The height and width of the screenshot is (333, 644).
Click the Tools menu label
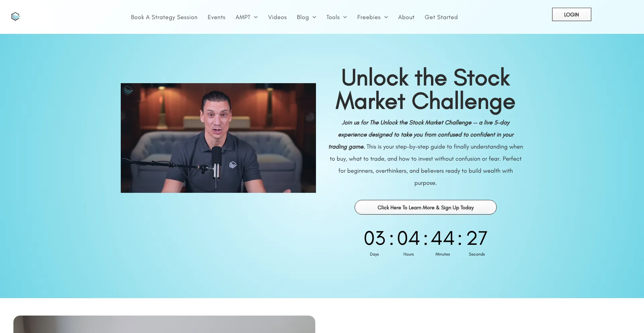(x=333, y=17)
